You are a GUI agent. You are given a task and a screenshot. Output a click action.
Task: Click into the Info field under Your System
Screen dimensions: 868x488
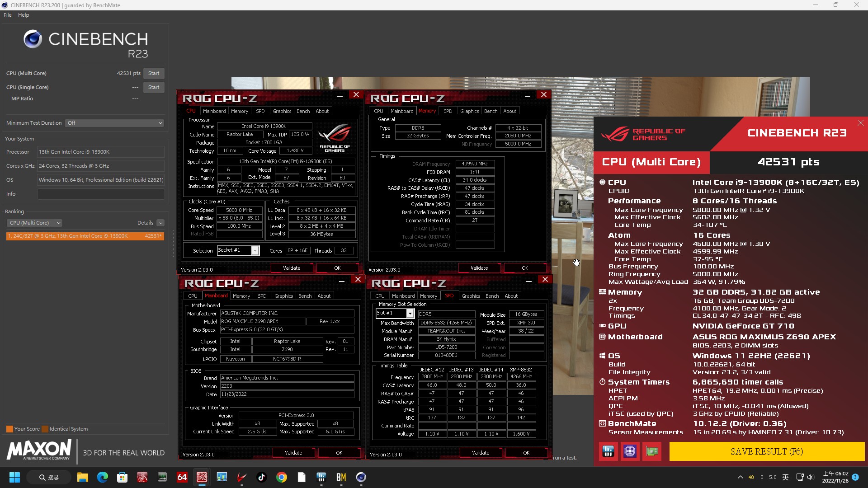click(x=101, y=194)
